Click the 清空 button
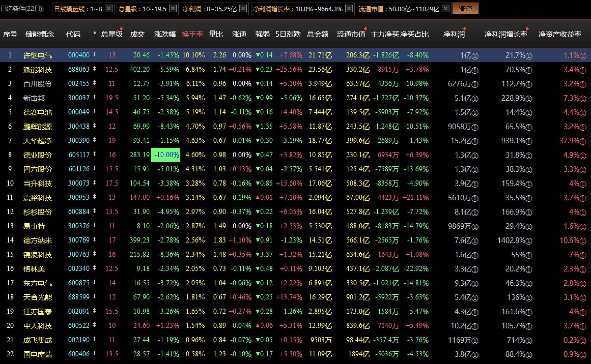591x364 pixels. pos(466,9)
